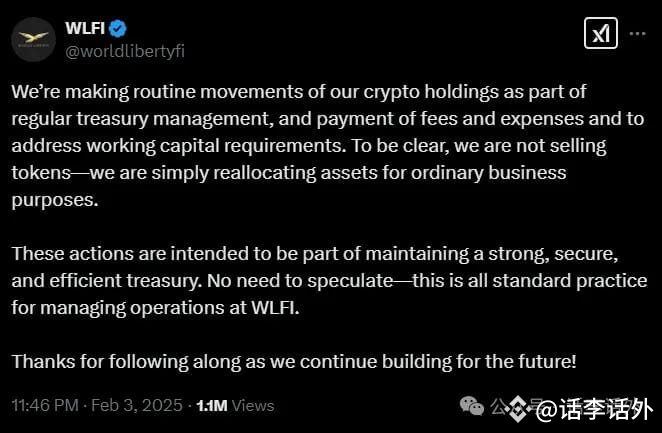This screenshot has width=662, height=433.
Task: Click the words "operations at WLFI."
Action: tap(214, 308)
